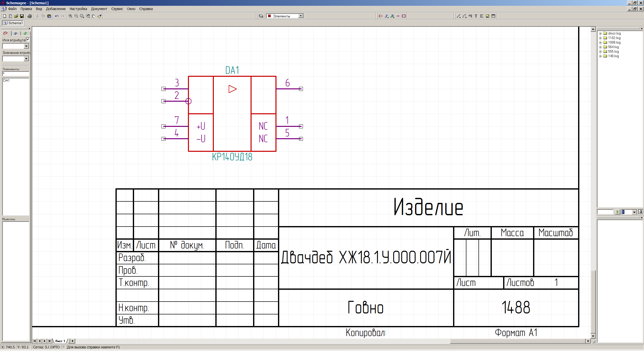Image resolution: width=644 pixels, height=362 pixels.
Task: Toggle ORTHO mode in status bar
Action: (55, 347)
